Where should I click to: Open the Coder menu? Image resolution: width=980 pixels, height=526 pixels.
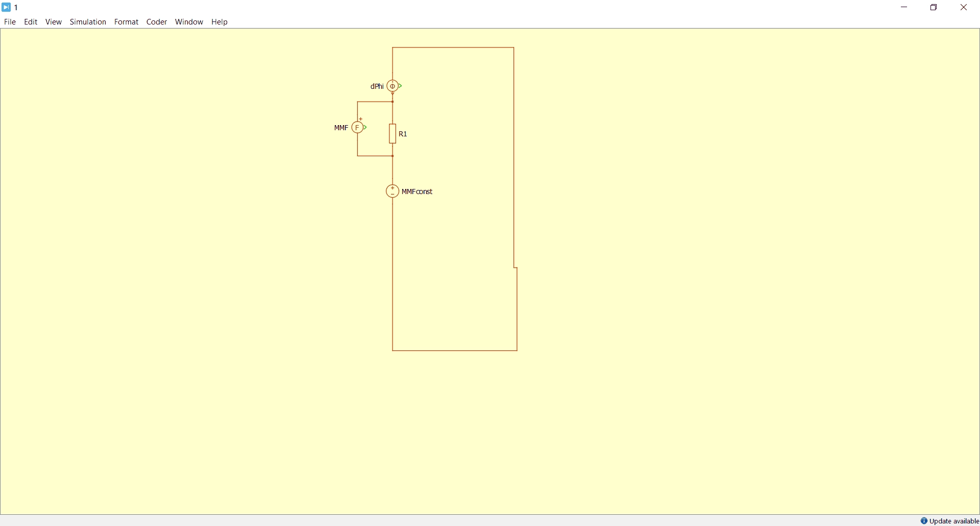[157, 22]
